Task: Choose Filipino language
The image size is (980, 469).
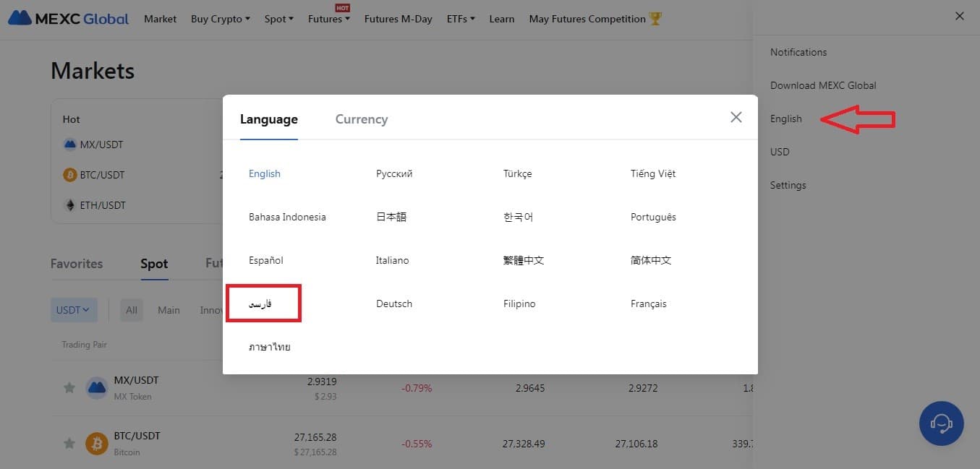Action: click(x=519, y=304)
